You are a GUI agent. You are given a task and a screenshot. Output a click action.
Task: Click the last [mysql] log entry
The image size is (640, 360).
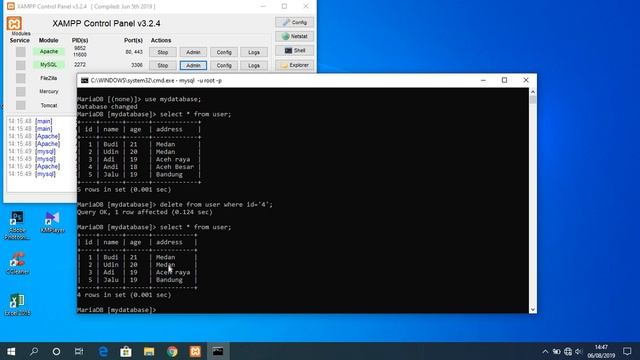[x=45, y=174]
